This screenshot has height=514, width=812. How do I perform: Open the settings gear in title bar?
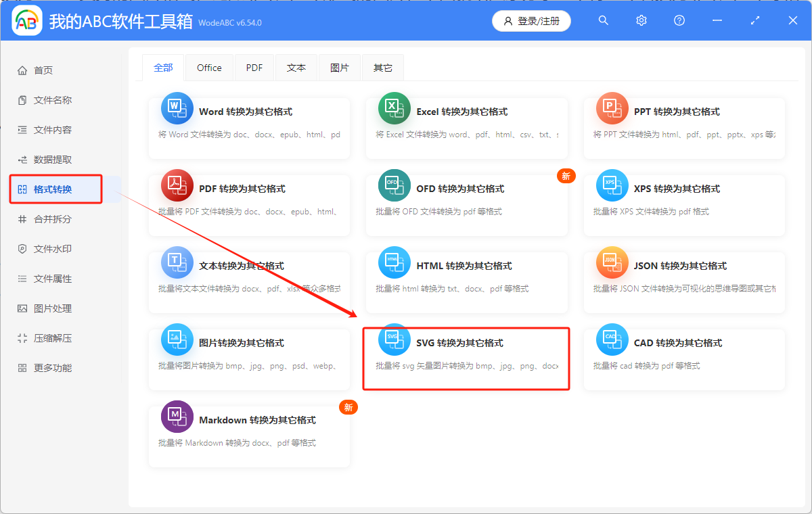pos(641,20)
